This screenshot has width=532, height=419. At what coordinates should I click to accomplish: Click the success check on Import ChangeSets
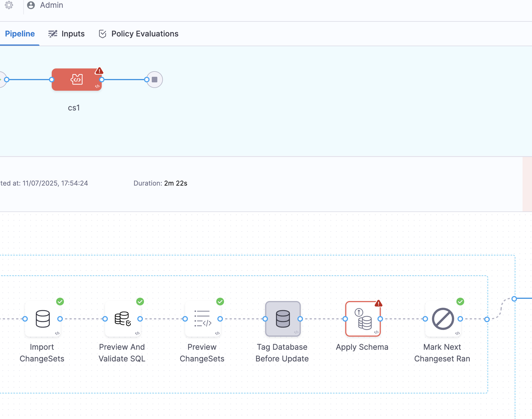coord(60,302)
